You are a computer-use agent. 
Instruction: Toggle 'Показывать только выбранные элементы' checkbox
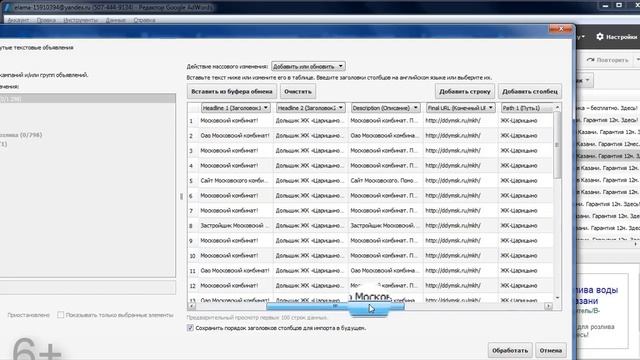pyautogui.click(x=60, y=315)
